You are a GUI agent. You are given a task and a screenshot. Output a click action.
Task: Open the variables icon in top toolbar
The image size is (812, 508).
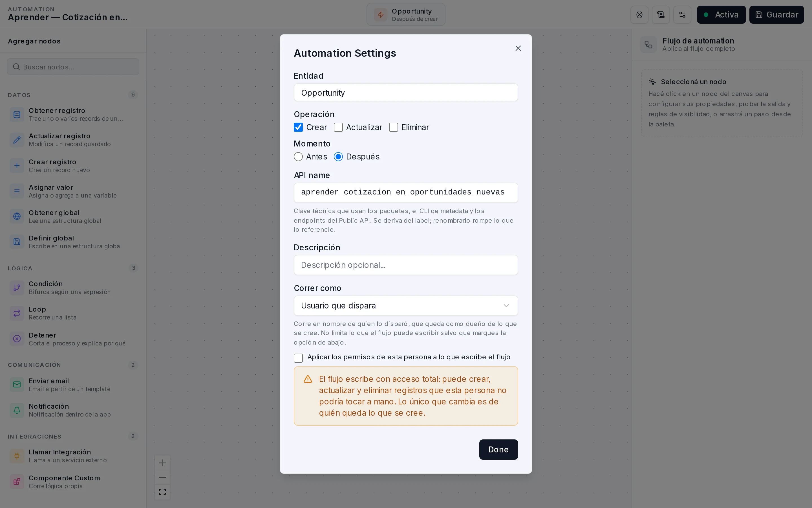pos(639,15)
